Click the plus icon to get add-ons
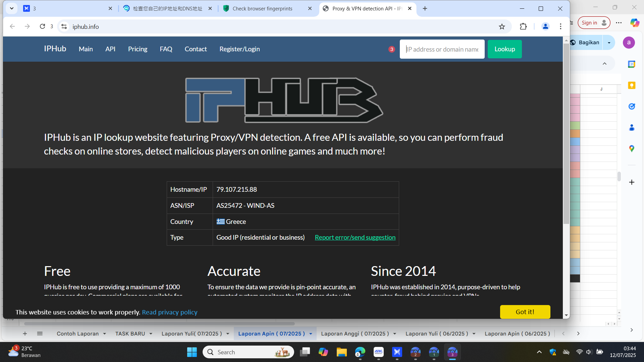Viewport: 644px width, 362px height. 632,182
